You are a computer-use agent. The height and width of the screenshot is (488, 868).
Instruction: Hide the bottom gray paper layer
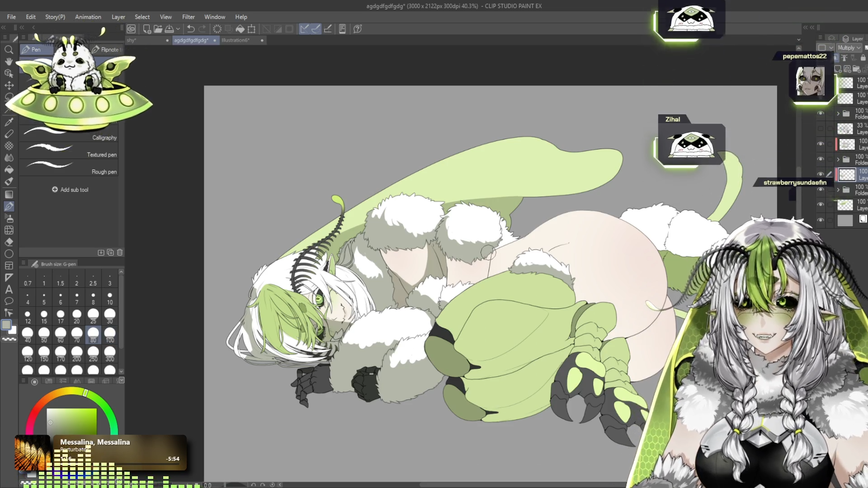click(821, 220)
